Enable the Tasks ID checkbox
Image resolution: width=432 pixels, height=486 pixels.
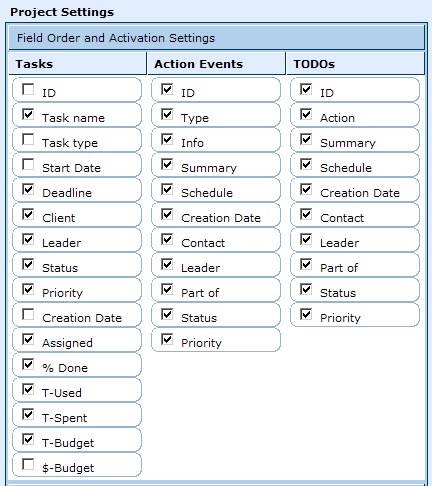click(x=28, y=89)
